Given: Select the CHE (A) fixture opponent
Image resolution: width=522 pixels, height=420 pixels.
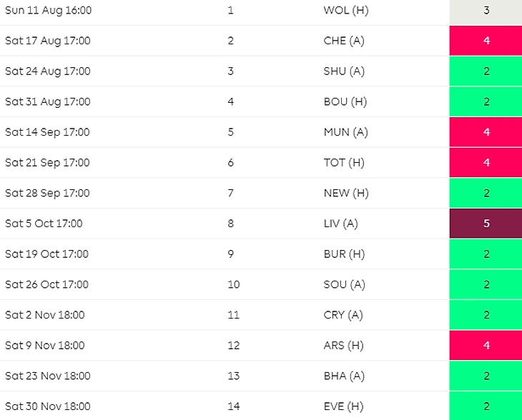Looking at the screenshot, I should point(344,41).
